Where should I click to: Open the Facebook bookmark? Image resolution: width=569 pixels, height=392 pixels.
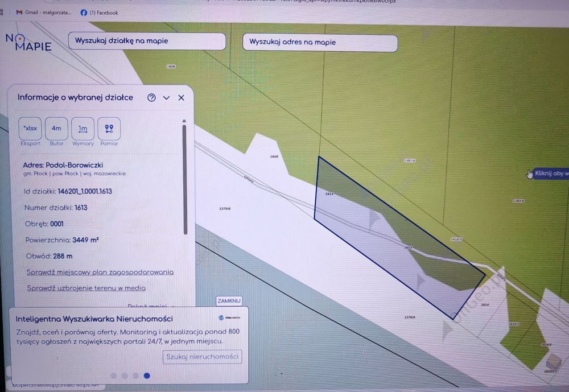(99, 13)
